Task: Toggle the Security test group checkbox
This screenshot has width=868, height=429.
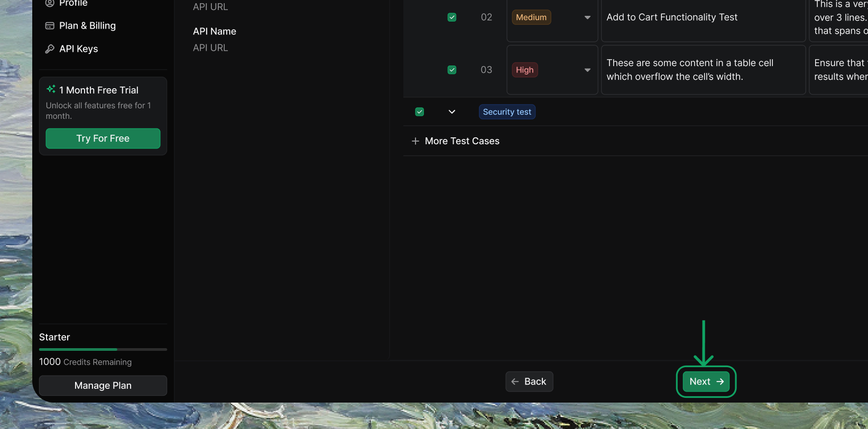Action: pyautogui.click(x=420, y=112)
